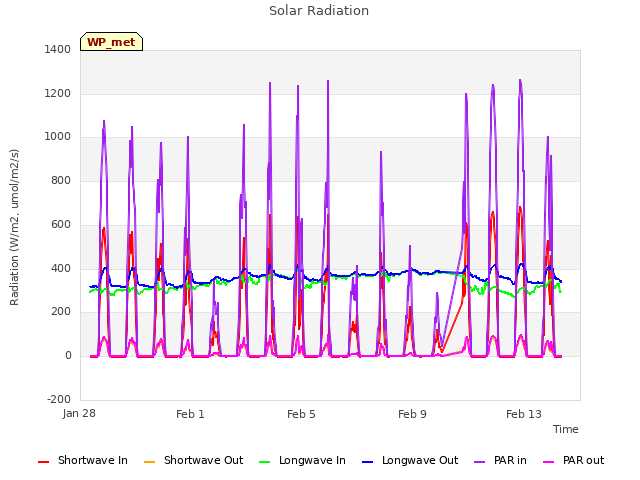
Task: Click the orange Shortwave Out legend swatch
Action: pos(149,462)
